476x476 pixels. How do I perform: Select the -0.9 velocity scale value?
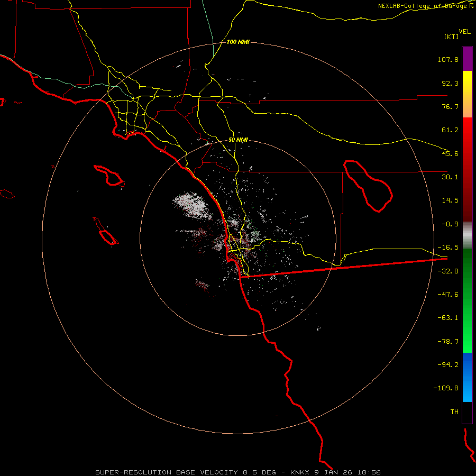coord(450,224)
